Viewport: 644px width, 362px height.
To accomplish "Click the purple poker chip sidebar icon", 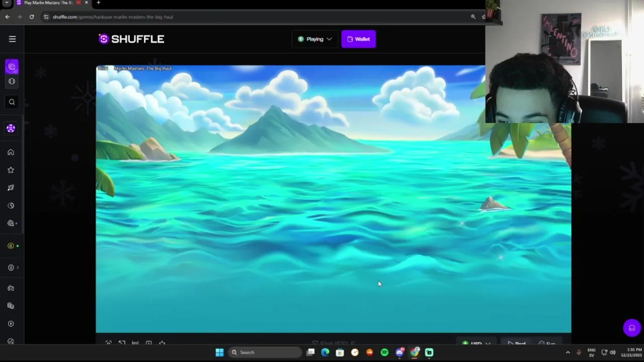I will pos(11,128).
